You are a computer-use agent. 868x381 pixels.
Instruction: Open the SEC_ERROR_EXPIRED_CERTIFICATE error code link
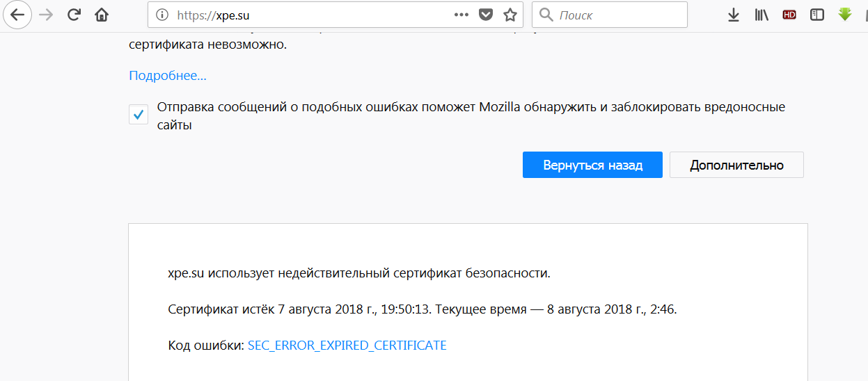(347, 346)
